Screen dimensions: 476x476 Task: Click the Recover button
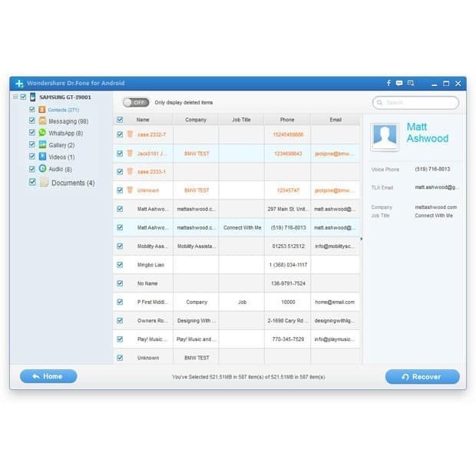(422, 377)
